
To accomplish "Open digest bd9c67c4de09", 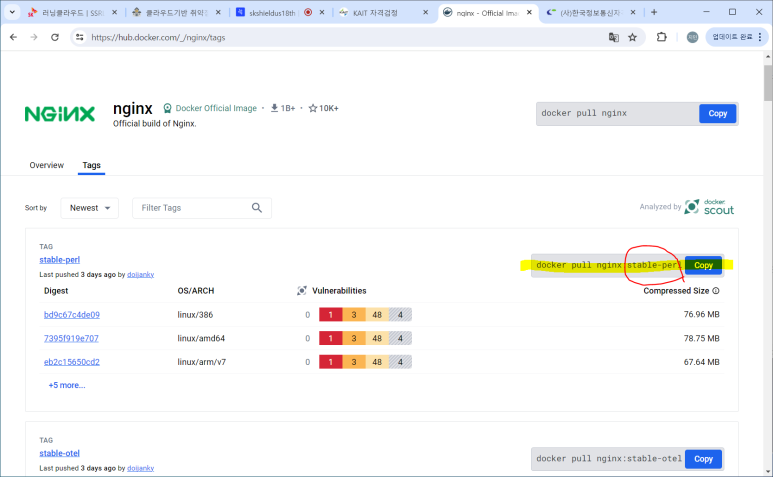I will [x=72, y=315].
